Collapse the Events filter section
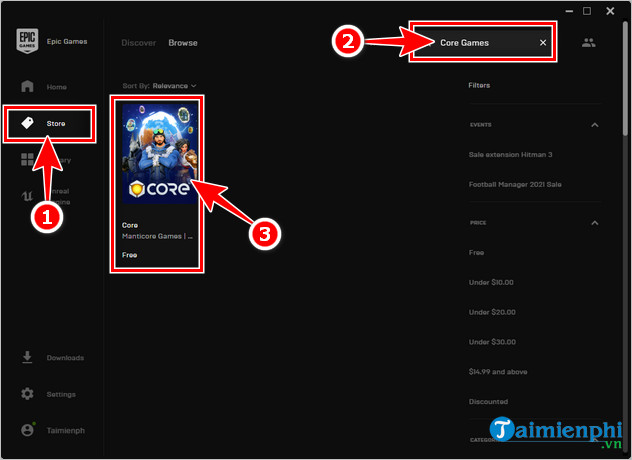This screenshot has width=632, height=460. pyautogui.click(x=595, y=125)
